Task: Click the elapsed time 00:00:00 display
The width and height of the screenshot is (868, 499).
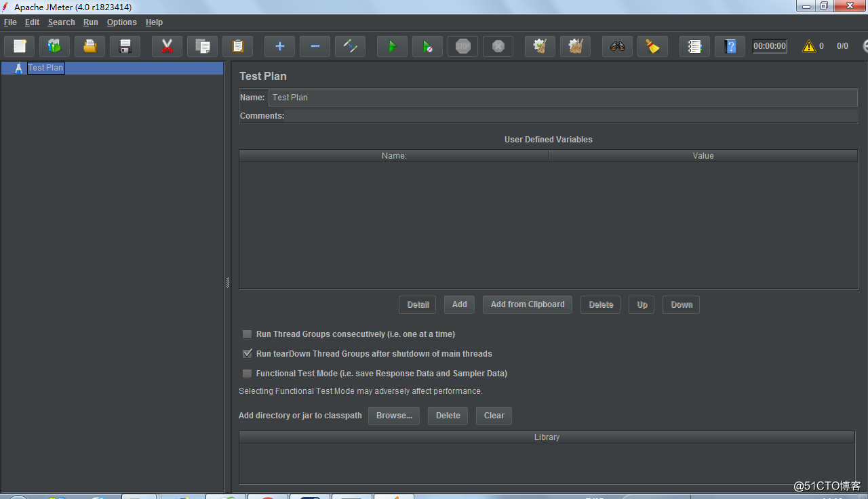Action: click(770, 46)
